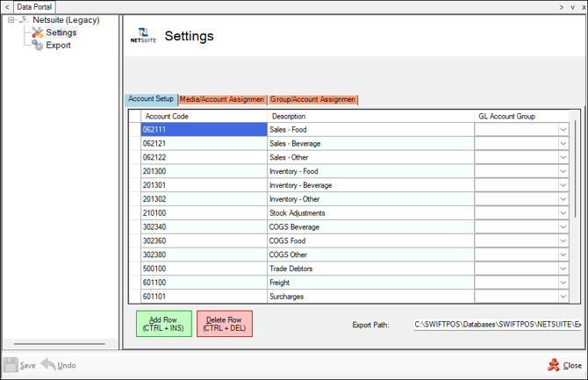This screenshot has width=588, height=380.
Task: Click the red Close icon at bottom right
Action: click(x=554, y=365)
